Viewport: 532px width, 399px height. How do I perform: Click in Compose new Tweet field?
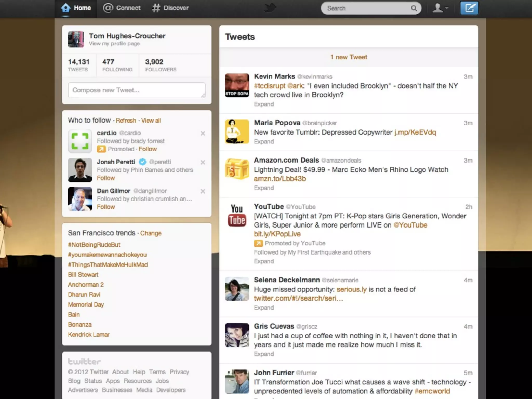[x=137, y=90]
